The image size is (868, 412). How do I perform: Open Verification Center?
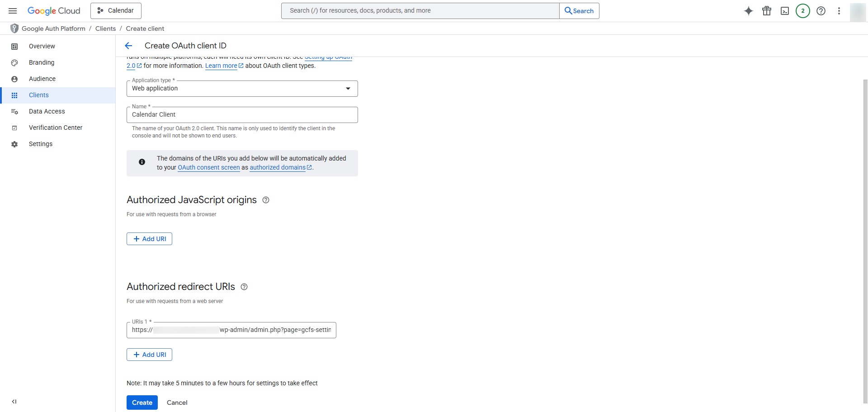(x=56, y=128)
